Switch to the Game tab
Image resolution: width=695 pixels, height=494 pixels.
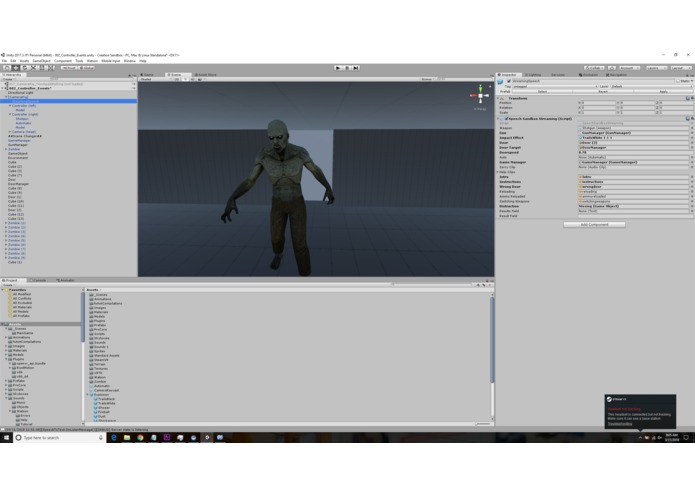pyautogui.click(x=147, y=75)
